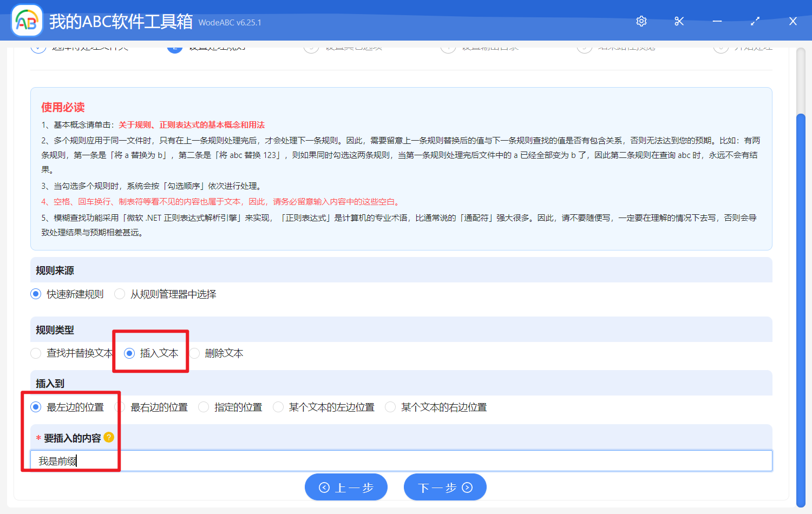This screenshot has height=514, width=812.
Task: Select the 查找并替换文本 rule type
Action: pos(36,353)
